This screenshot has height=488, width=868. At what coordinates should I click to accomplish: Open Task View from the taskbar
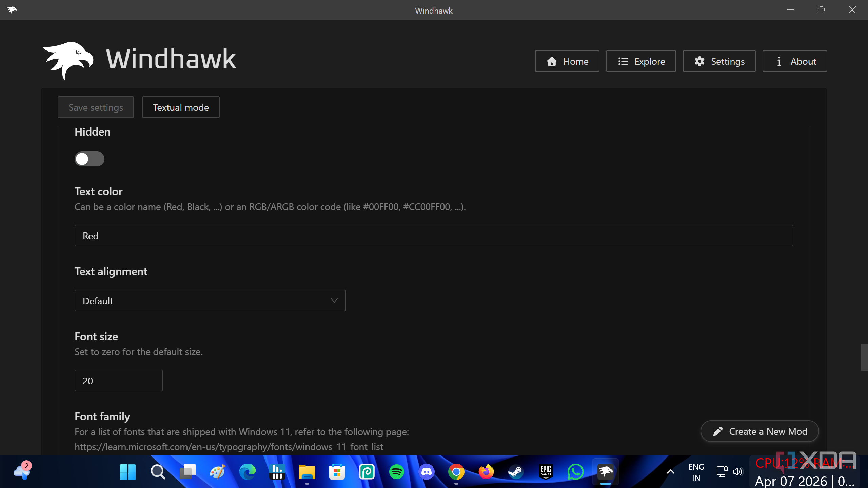click(x=188, y=472)
